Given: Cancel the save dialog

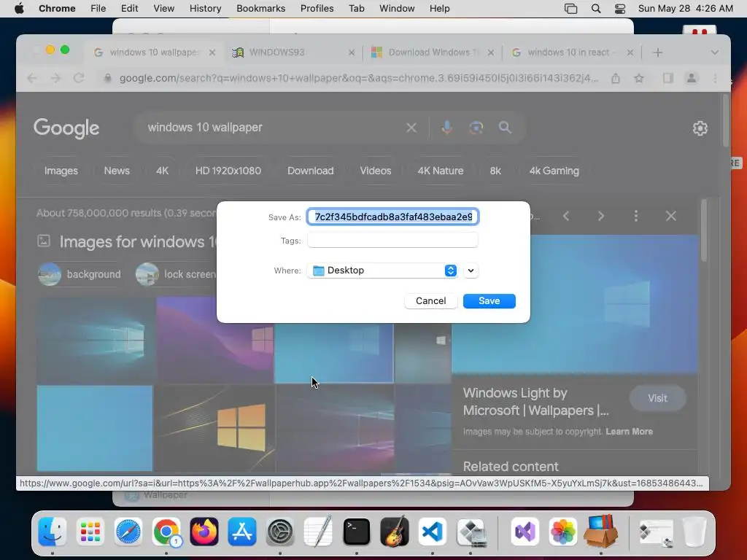Looking at the screenshot, I should (x=430, y=301).
